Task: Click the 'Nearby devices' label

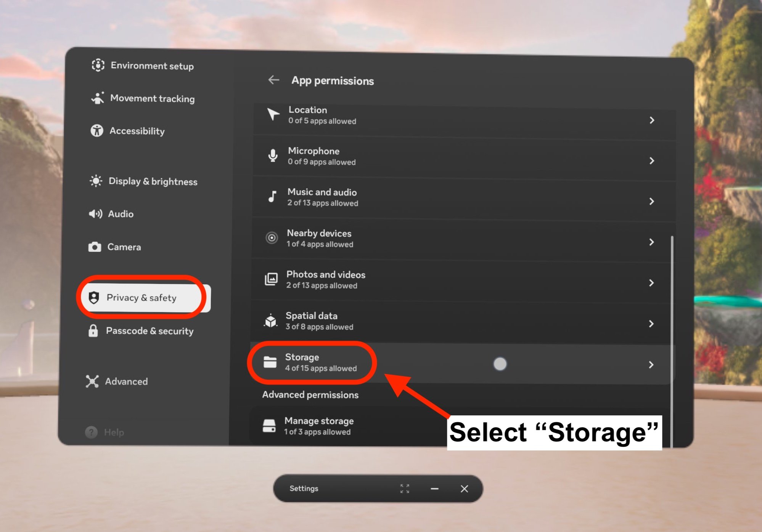Action: (x=319, y=233)
